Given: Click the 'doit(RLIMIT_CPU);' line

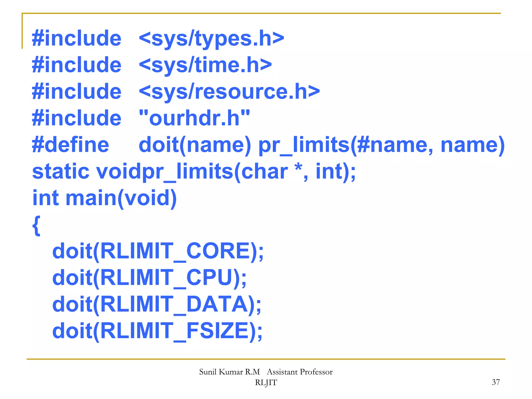Looking at the screenshot, I should click(149, 278).
